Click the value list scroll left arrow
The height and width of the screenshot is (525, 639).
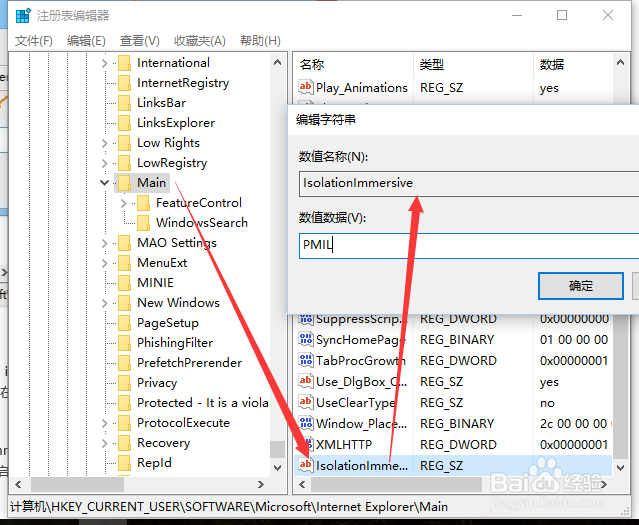point(302,484)
